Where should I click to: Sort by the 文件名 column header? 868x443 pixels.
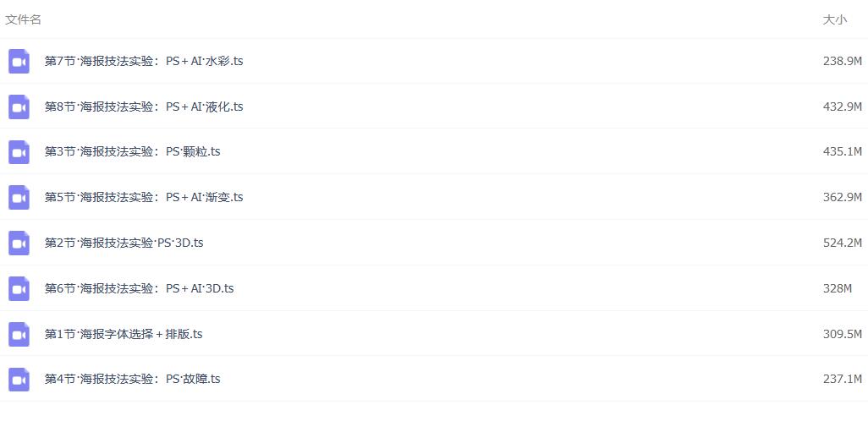(23, 20)
